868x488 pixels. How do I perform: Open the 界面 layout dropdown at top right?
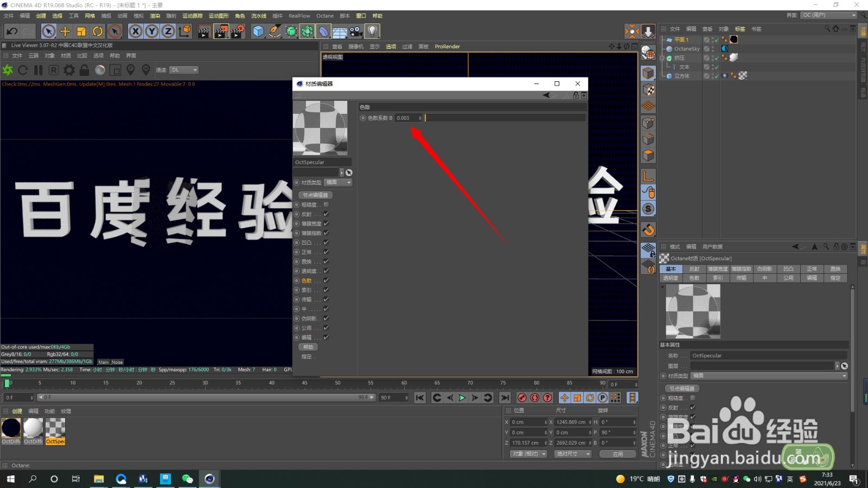[828, 15]
